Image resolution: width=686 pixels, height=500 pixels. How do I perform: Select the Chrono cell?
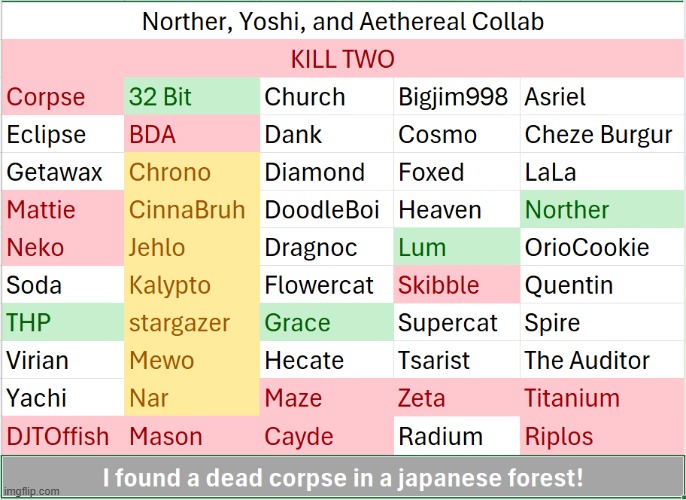point(192,172)
